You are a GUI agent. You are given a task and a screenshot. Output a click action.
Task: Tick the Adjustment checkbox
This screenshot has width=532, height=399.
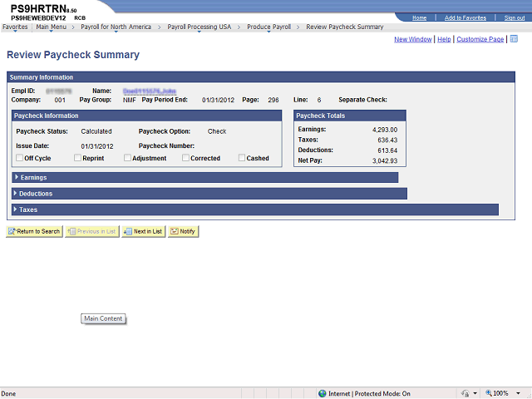click(x=127, y=158)
